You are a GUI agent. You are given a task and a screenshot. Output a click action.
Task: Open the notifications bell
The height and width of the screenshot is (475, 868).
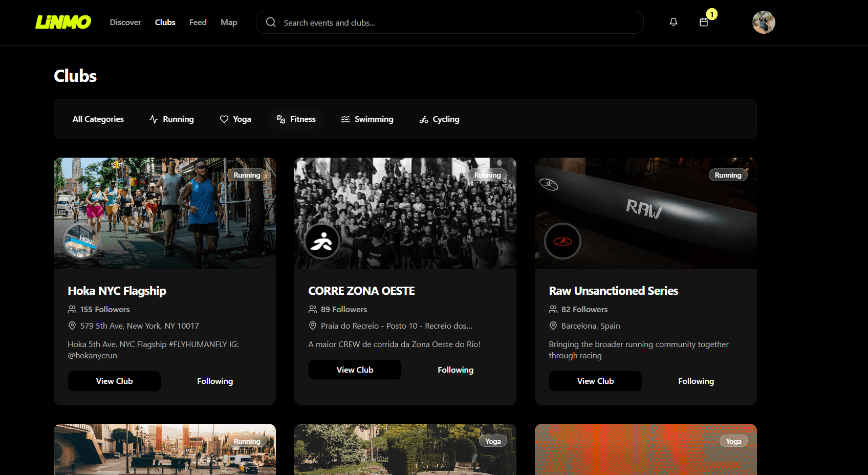(674, 22)
